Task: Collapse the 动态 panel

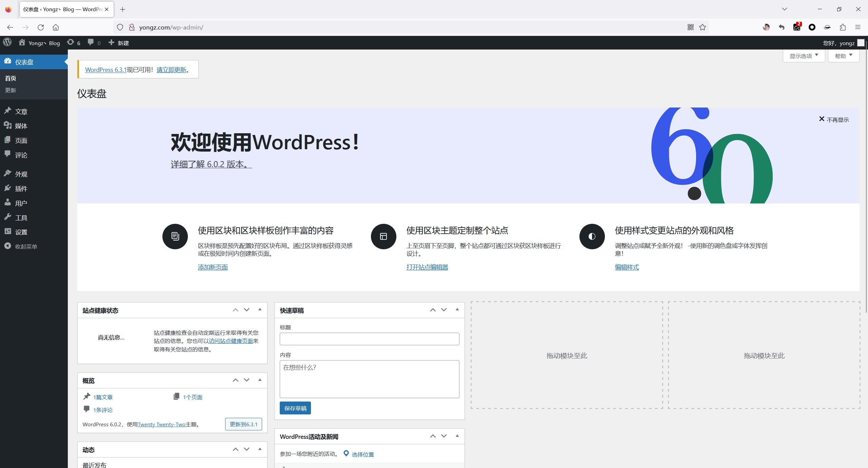Action: 260,449
